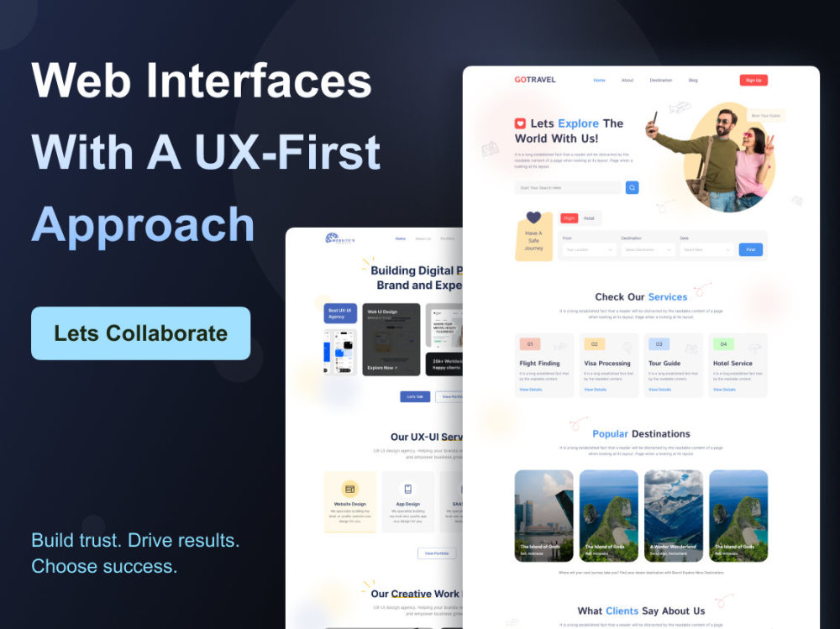Viewport: 840px width, 629px height.
Task: Click the 04 badge on Hotel Service card
Action: (723, 344)
